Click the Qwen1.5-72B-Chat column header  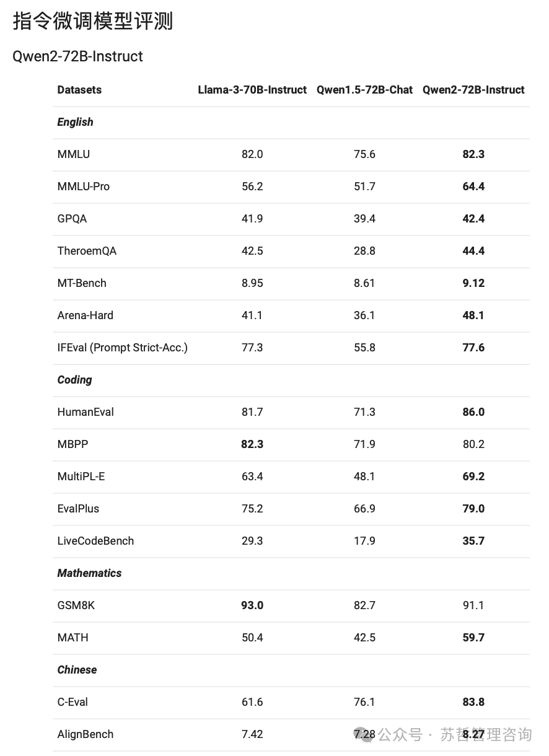point(364,90)
